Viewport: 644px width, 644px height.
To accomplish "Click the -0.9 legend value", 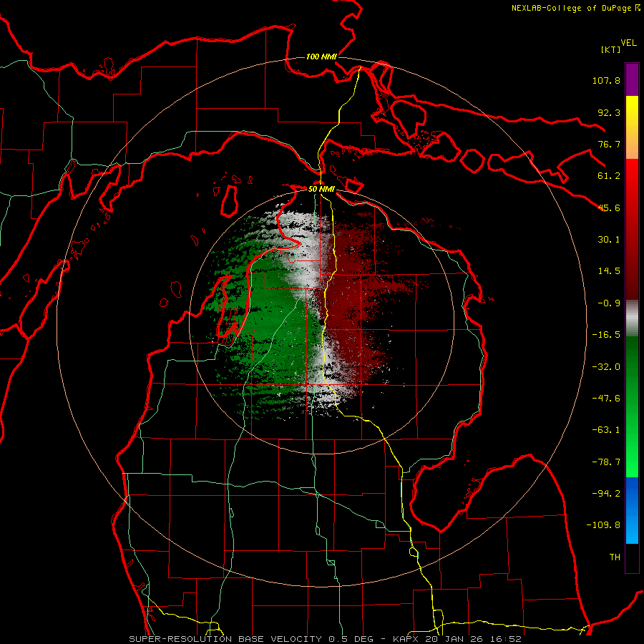I will tap(609, 303).
